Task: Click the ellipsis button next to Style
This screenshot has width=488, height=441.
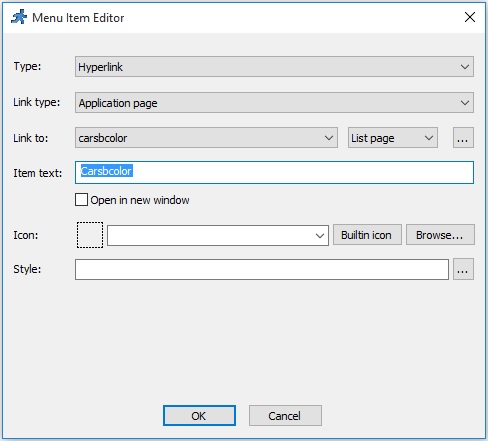Action: pos(463,269)
